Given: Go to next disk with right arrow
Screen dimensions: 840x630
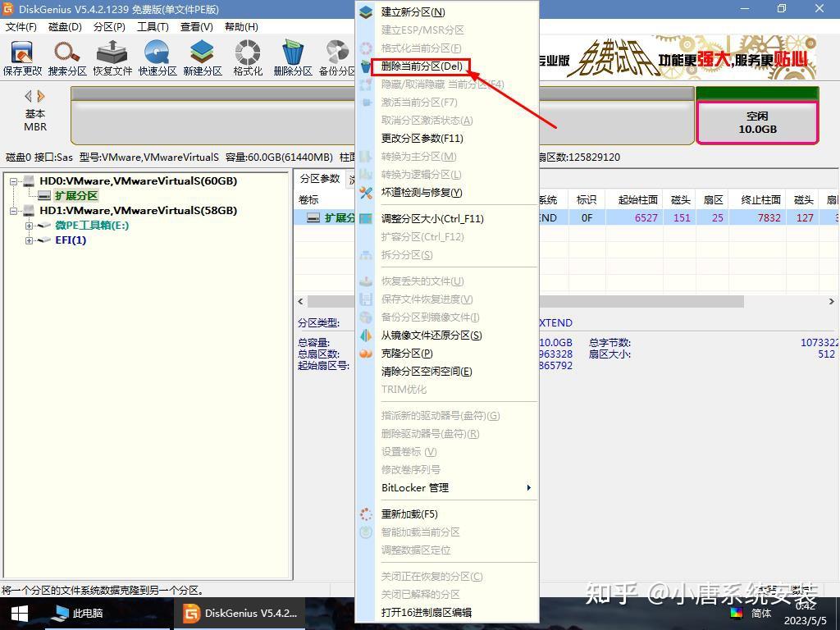Looking at the screenshot, I should [41, 97].
